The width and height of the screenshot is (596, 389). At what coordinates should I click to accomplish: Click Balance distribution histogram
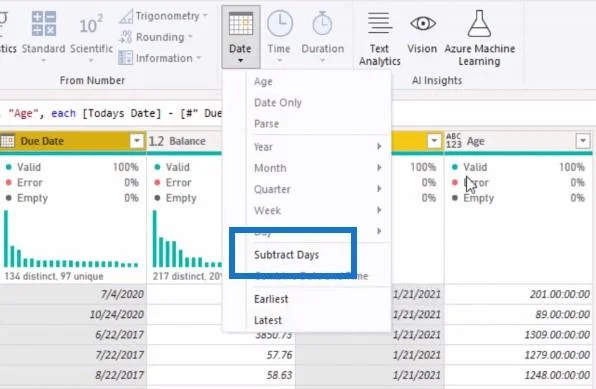click(x=187, y=239)
